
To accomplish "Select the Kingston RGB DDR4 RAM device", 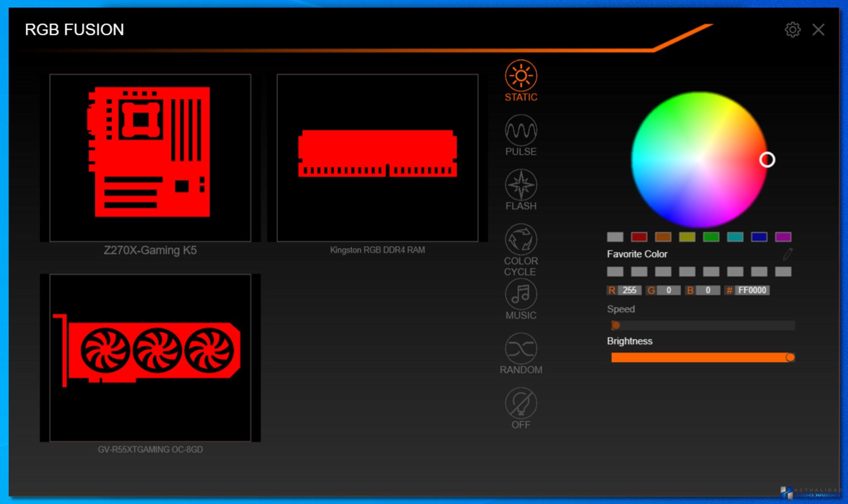I will [377, 158].
